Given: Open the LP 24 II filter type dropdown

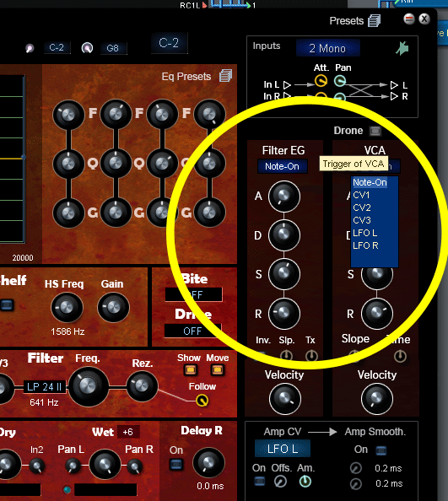Looking at the screenshot, I should click(45, 387).
